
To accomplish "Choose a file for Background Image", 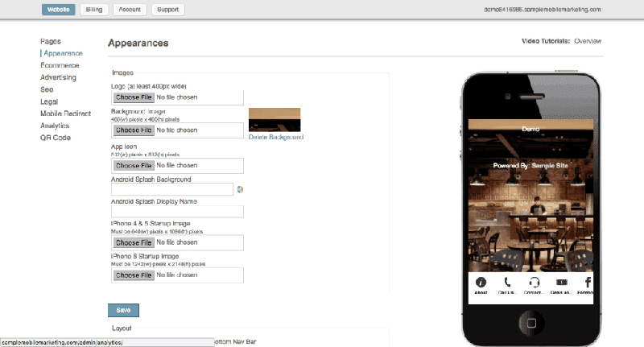I will (134, 130).
